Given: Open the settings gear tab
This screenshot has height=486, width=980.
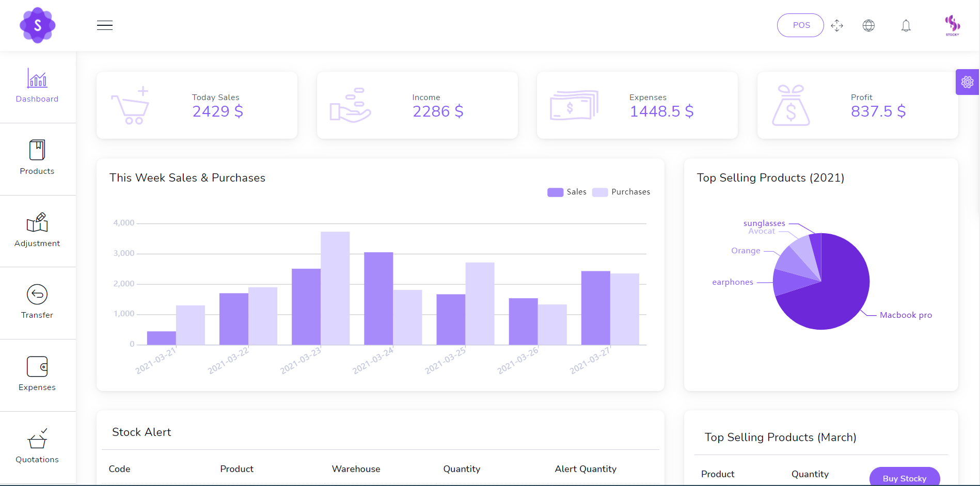Looking at the screenshot, I should [x=968, y=82].
